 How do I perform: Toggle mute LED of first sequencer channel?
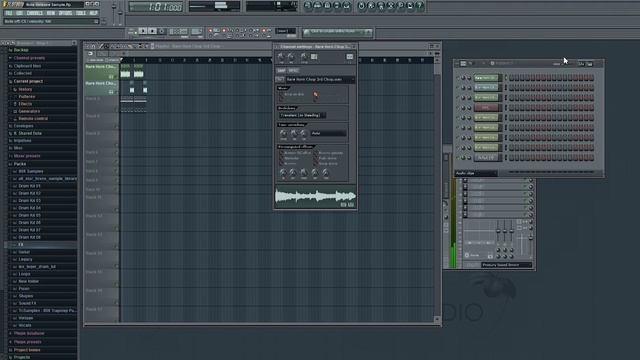coord(458,78)
